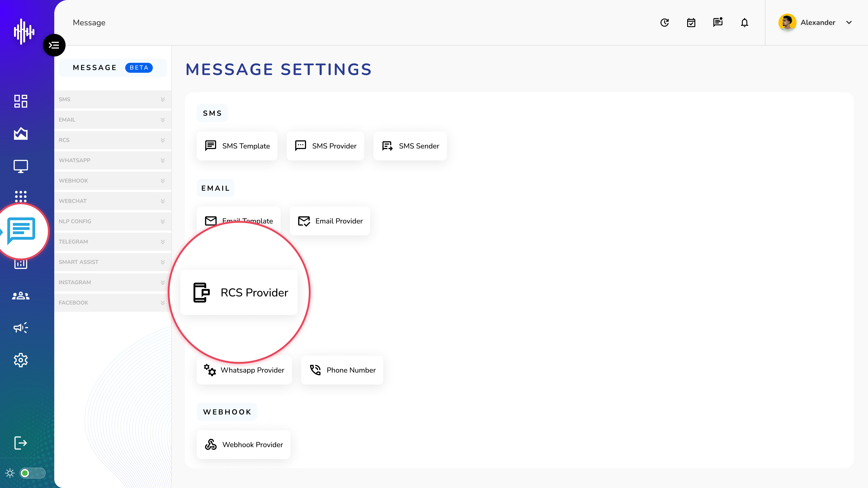Click the WEBHOOK section label
868x488 pixels.
tap(227, 412)
